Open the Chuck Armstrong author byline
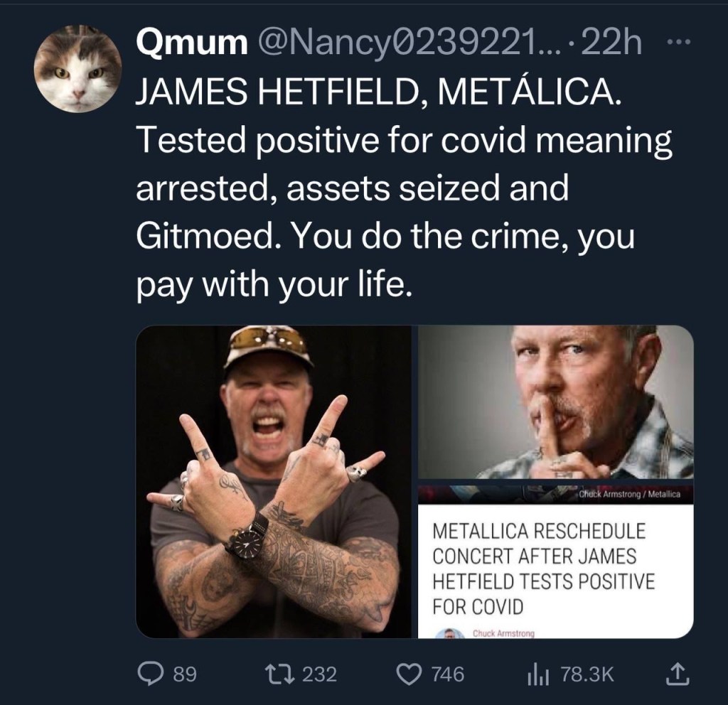 503,633
